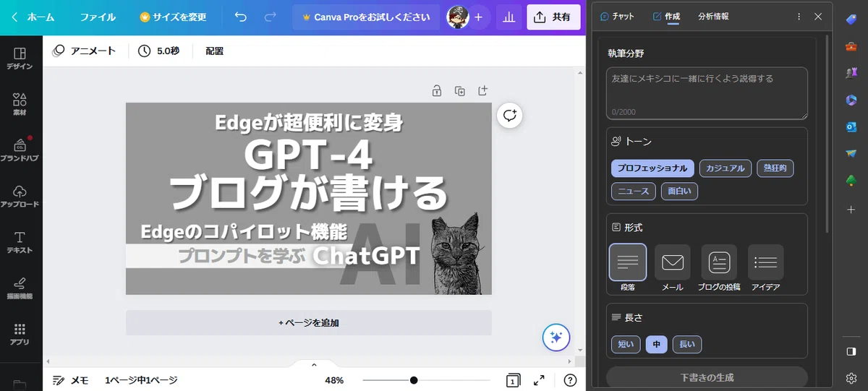Open Edge sidebar settings gear
The image size is (868, 391).
click(851, 377)
